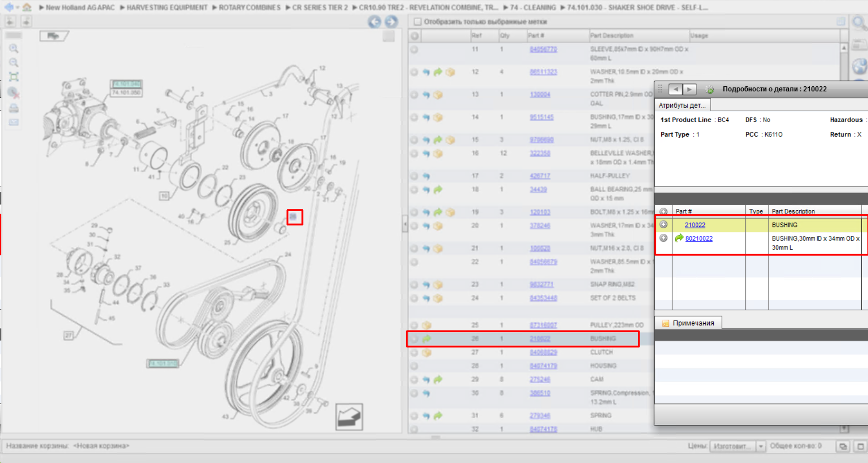Screen dimensions: 868x463
Task: Select the round marker for row 12 WASHER
Action: 414,72
